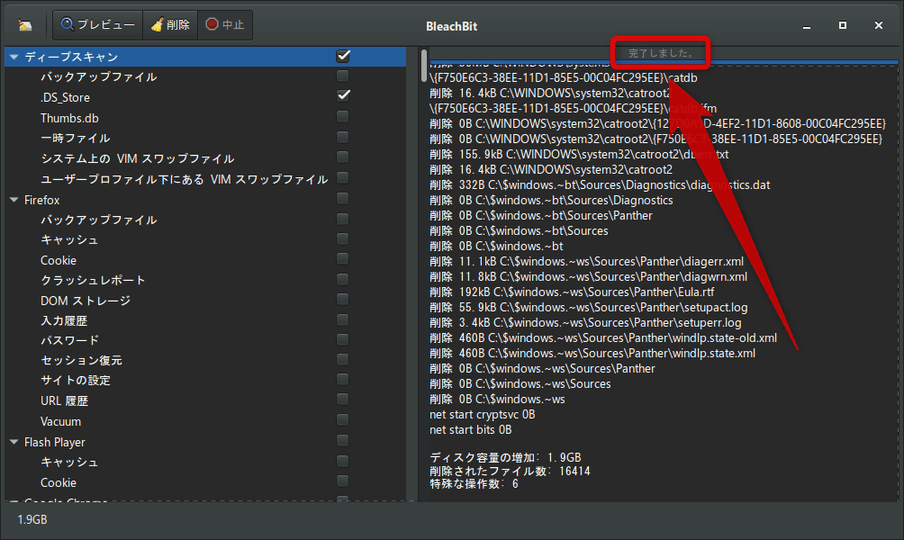Click the windlp.state-old.xml log line

click(x=603, y=338)
